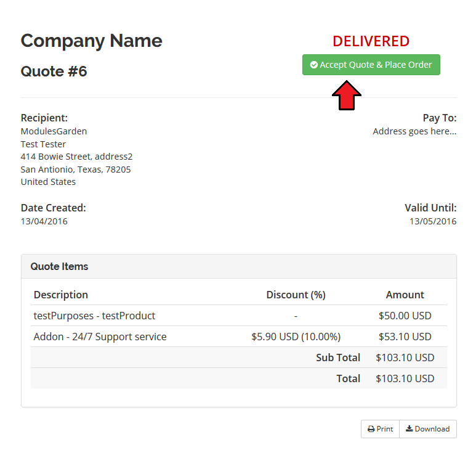Click the Quote Items panel header
The height and width of the screenshot is (474, 476).
pyautogui.click(x=238, y=266)
